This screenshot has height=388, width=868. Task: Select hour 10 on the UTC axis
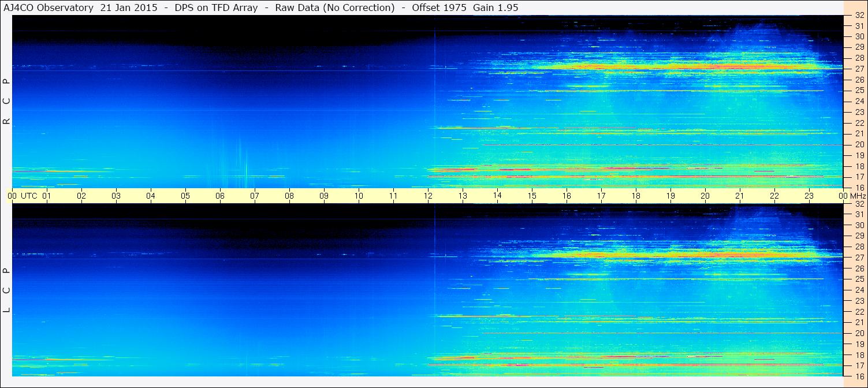click(359, 196)
